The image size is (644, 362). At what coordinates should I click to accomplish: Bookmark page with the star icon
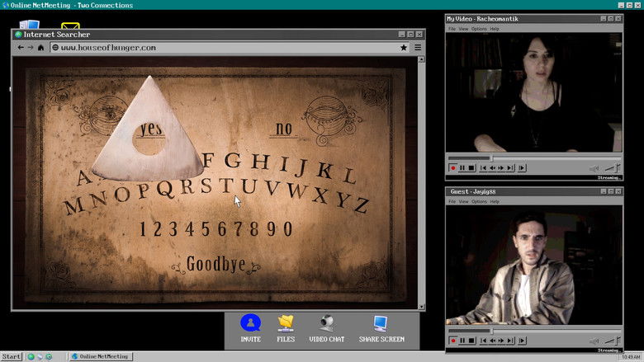pos(404,48)
